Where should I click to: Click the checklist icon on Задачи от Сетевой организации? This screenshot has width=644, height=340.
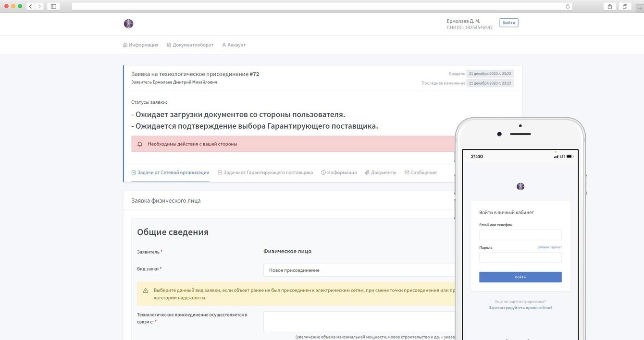[134, 172]
